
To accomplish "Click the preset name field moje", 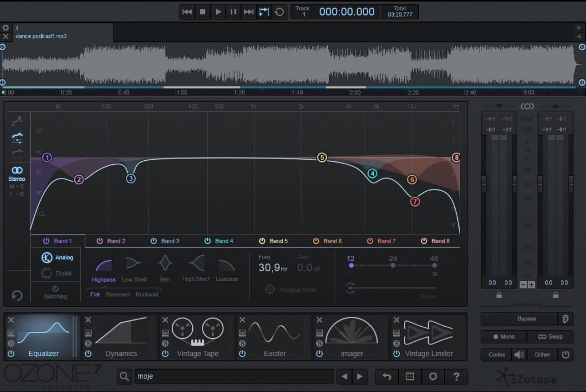I will (x=234, y=377).
